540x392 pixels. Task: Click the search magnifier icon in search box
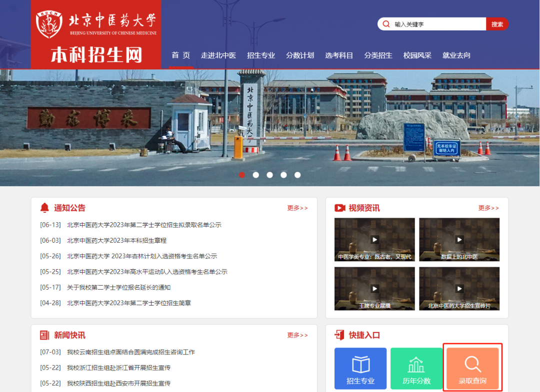[386, 24]
